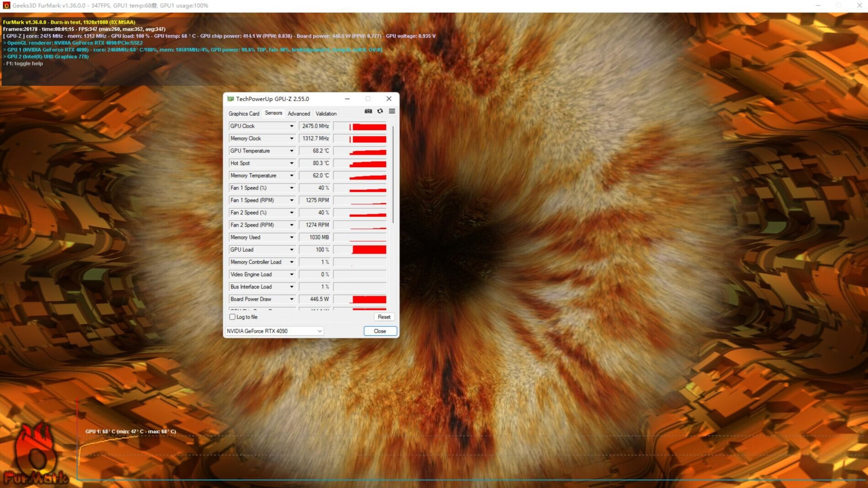Minimize the FurMark window

pyautogui.click(x=818, y=5)
